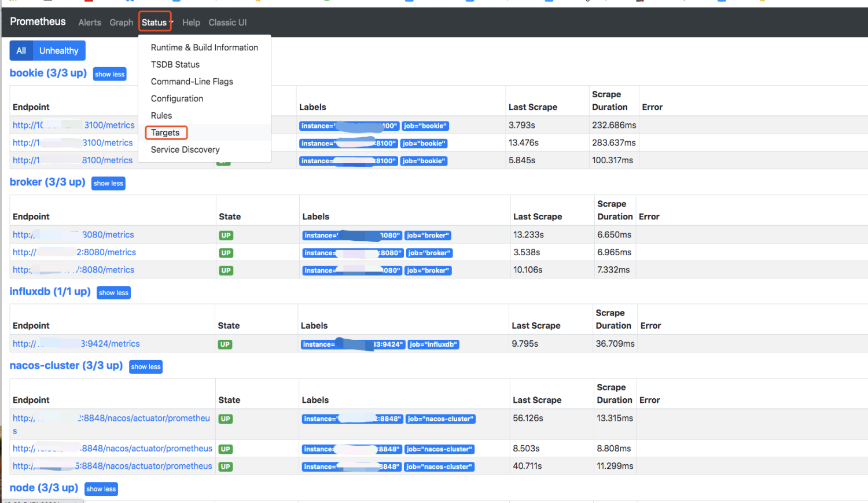Click job="nacos-cluster" label in 56.126s row
Viewport: 868px width, 503px height.
pyautogui.click(x=440, y=419)
